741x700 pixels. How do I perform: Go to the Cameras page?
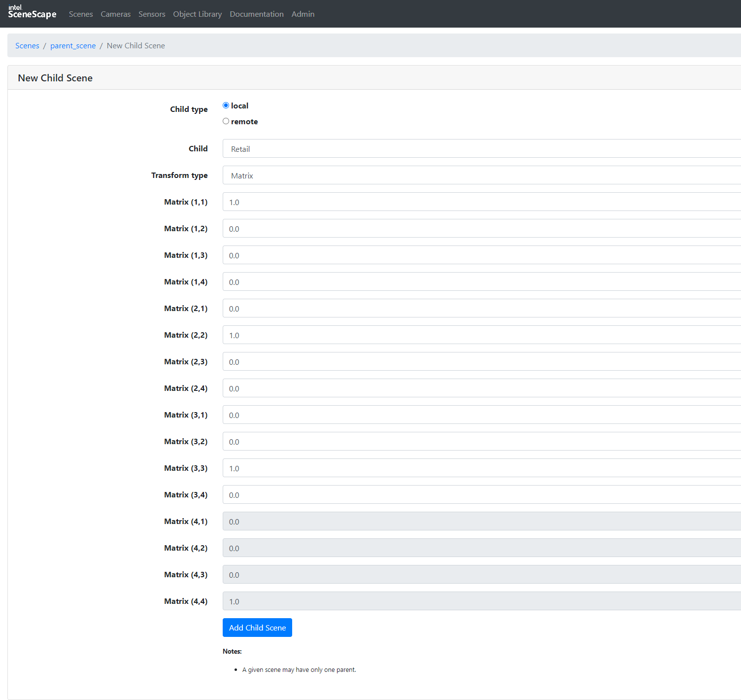[x=116, y=14]
